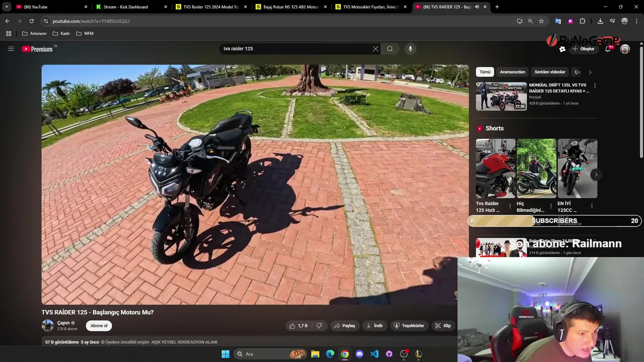Open Chrome three-dot menu
The image size is (644, 362).
click(x=636, y=21)
